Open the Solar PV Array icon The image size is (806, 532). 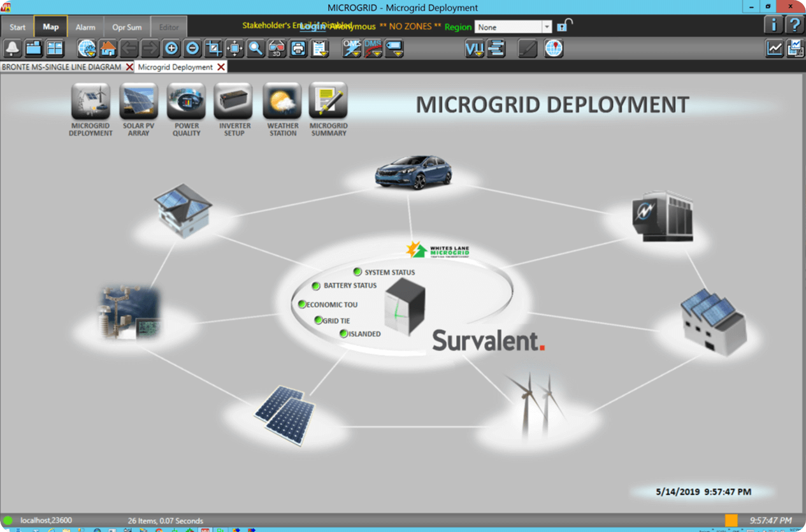tap(138, 102)
